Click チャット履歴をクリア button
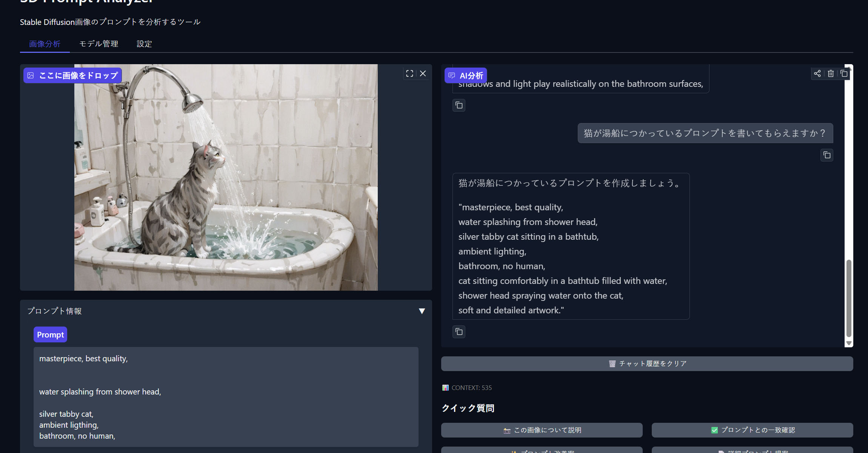The height and width of the screenshot is (453, 868). [x=647, y=364]
